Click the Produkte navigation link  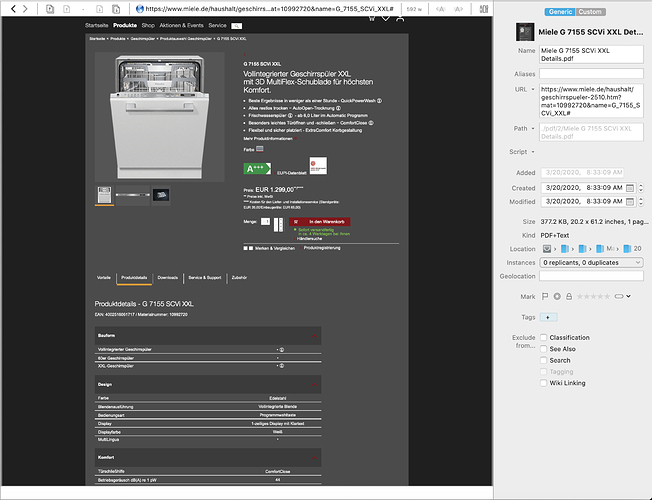pos(125,25)
